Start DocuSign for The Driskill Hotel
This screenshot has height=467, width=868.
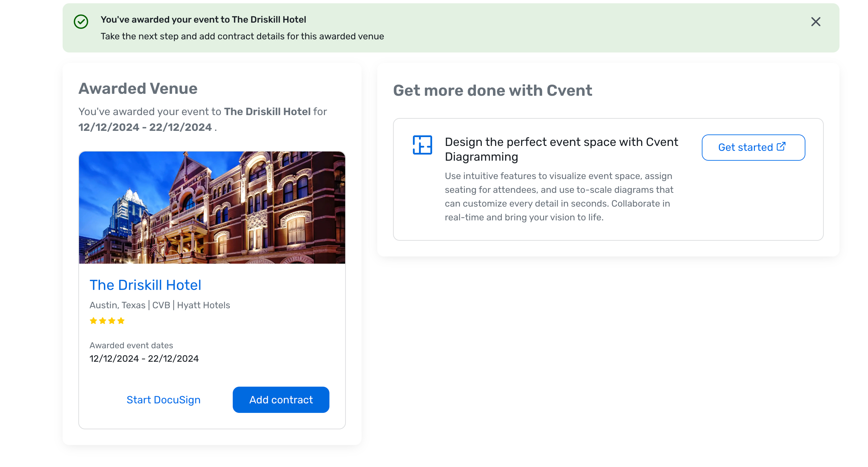coord(164,399)
